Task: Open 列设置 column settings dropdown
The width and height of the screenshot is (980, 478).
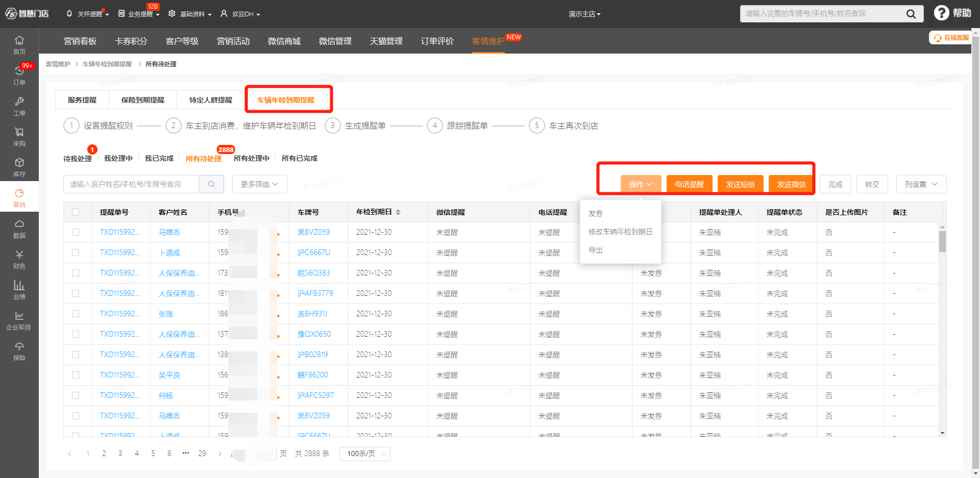Action: click(921, 184)
